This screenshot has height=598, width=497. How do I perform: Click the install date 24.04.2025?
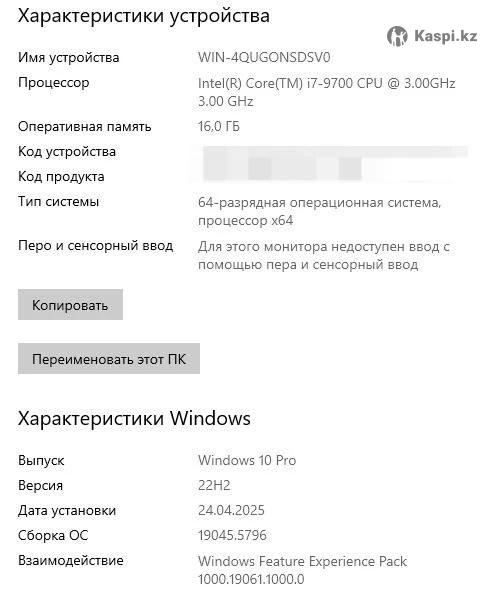click(x=231, y=510)
